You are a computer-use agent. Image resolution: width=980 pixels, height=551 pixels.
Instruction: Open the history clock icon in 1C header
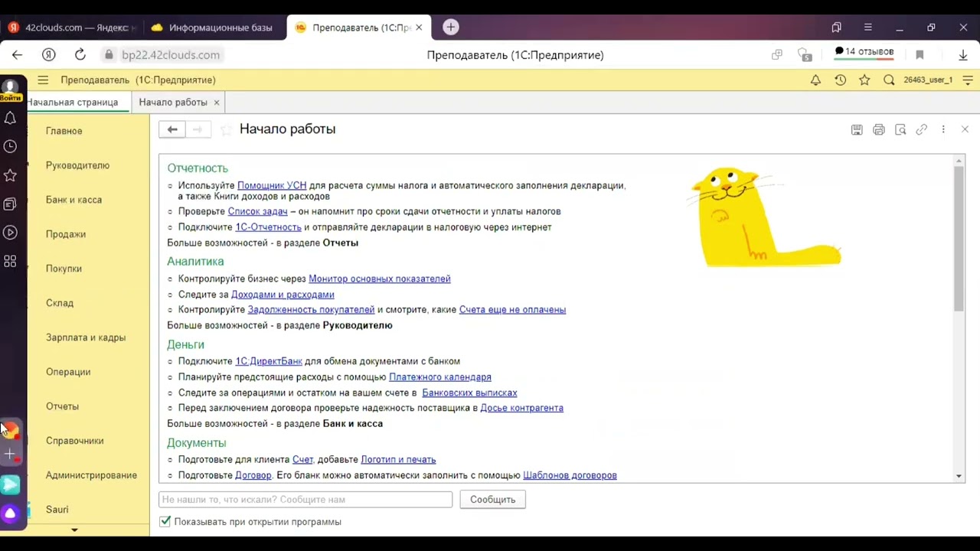coord(840,80)
